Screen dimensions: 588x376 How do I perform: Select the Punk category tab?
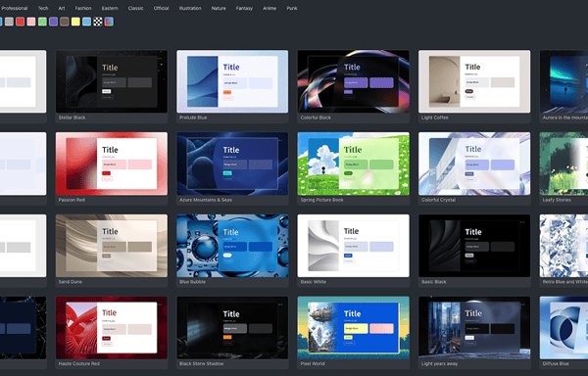coord(292,8)
